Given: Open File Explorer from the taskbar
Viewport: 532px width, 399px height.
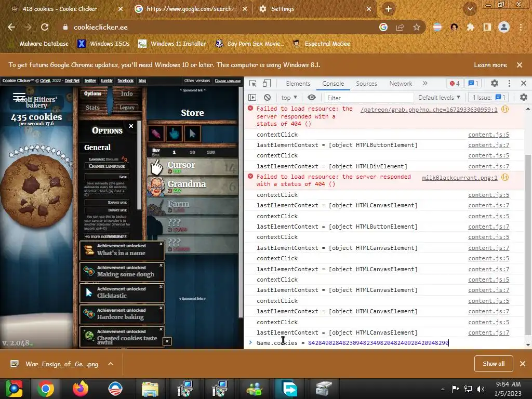Looking at the screenshot, I should tap(150, 389).
